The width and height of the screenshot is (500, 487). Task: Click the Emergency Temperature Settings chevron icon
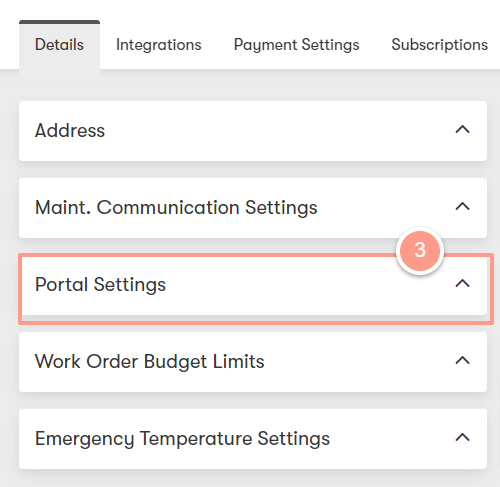(462, 437)
